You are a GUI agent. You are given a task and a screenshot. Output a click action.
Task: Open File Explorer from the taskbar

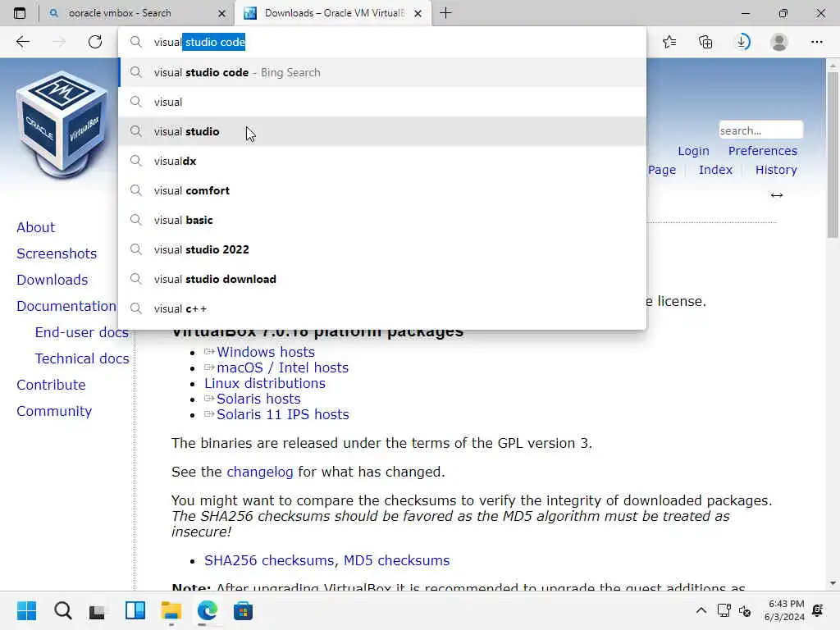[x=171, y=610]
